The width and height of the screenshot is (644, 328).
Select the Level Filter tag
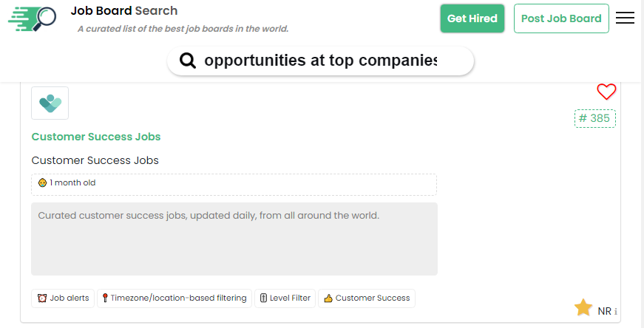click(285, 298)
